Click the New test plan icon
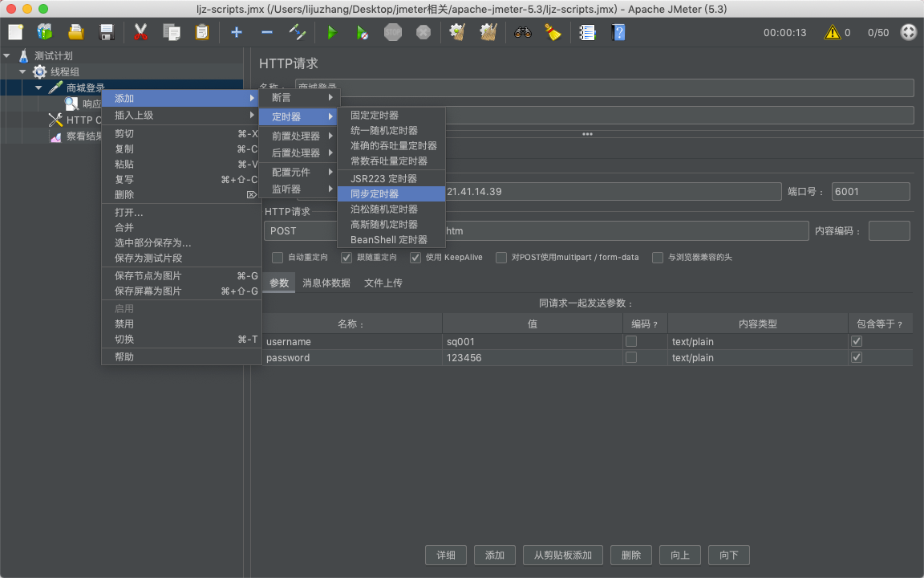Image resolution: width=924 pixels, height=578 pixels. coord(16,32)
